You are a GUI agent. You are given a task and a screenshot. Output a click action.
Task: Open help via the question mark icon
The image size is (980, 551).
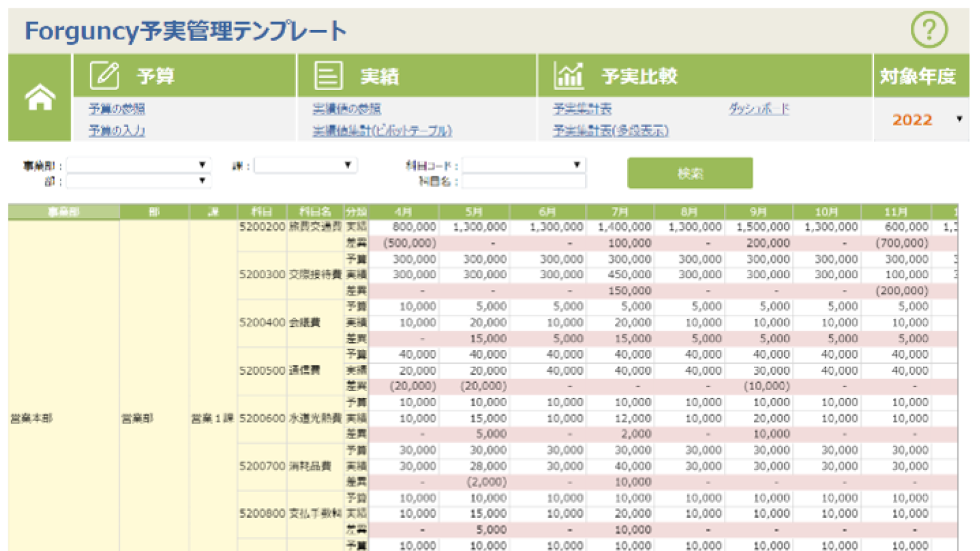tap(930, 29)
